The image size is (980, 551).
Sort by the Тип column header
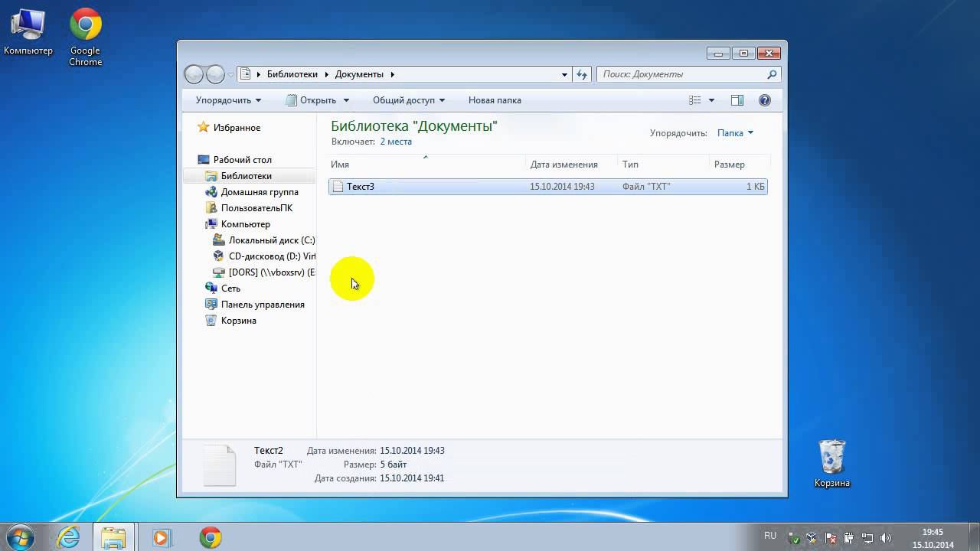coord(664,165)
